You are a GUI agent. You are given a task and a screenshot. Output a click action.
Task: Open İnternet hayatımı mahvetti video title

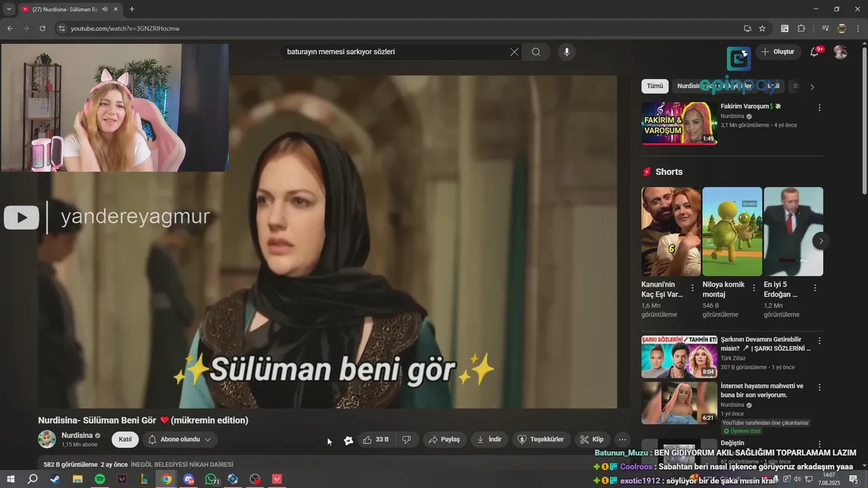coord(762,390)
